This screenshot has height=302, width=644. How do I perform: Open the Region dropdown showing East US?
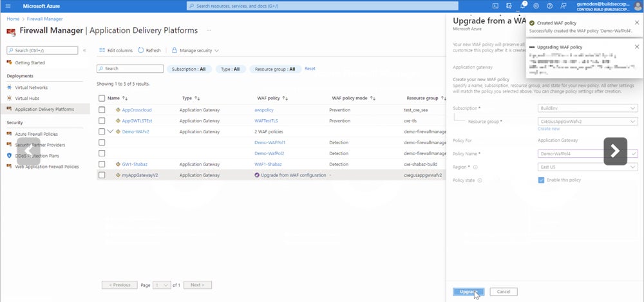[587, 167]
